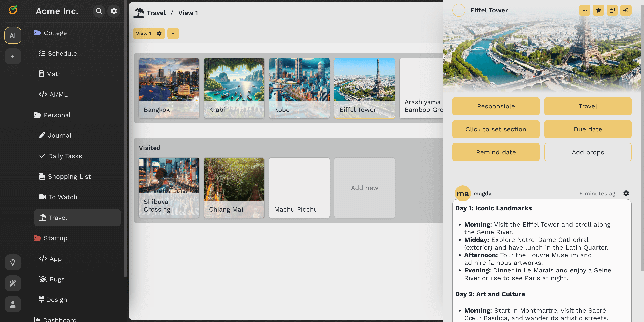
Task: Open the App project
Action: pyautogui.click(x=77, y=258)
